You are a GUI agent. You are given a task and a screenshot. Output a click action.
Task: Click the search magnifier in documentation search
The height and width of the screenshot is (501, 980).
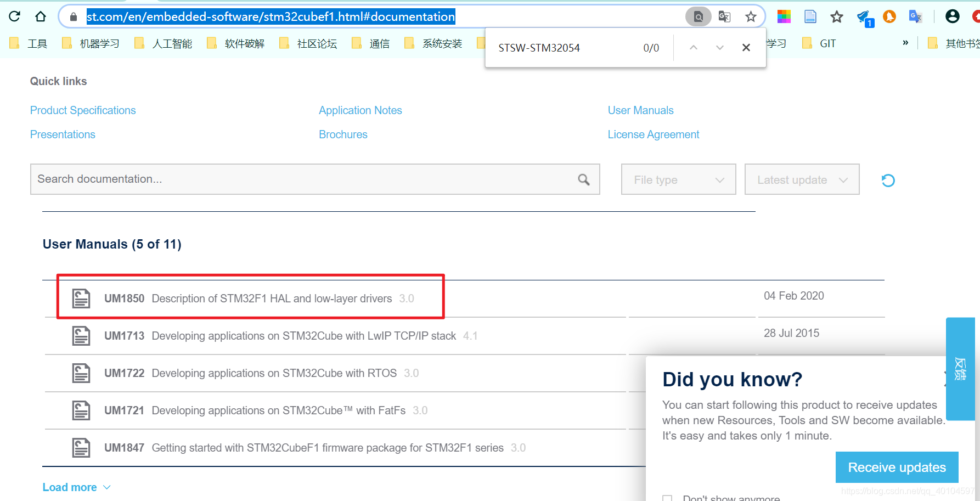click(584, 179)
